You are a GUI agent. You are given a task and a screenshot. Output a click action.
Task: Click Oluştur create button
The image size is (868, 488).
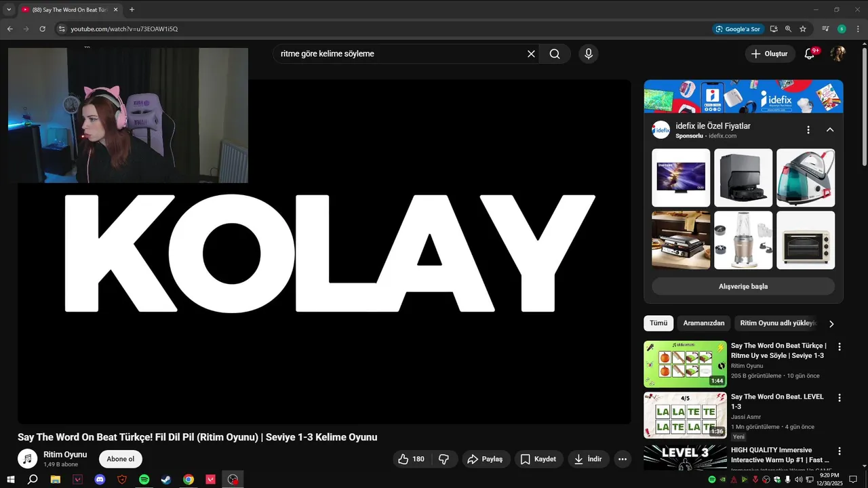tap(770, 54)
